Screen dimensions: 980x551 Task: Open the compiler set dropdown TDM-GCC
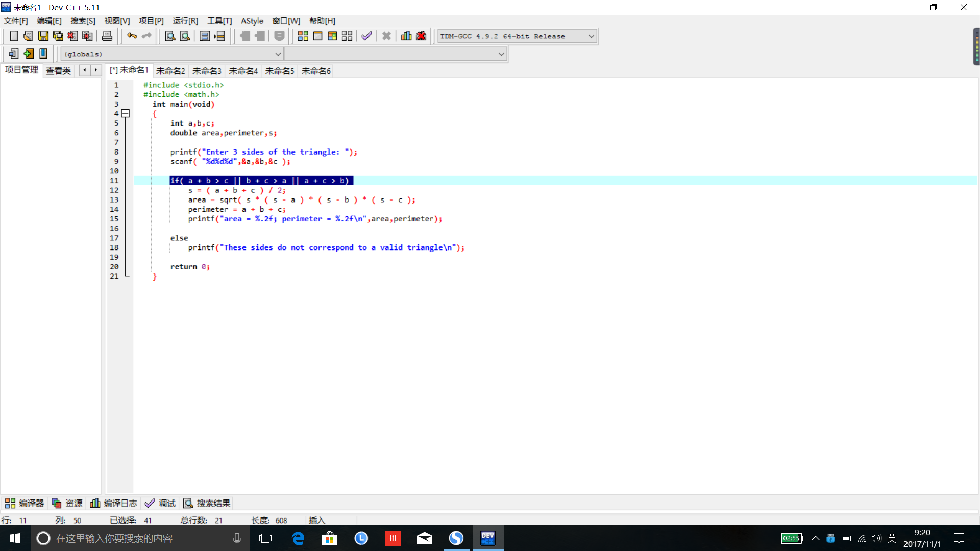click(x=517, y=36)
